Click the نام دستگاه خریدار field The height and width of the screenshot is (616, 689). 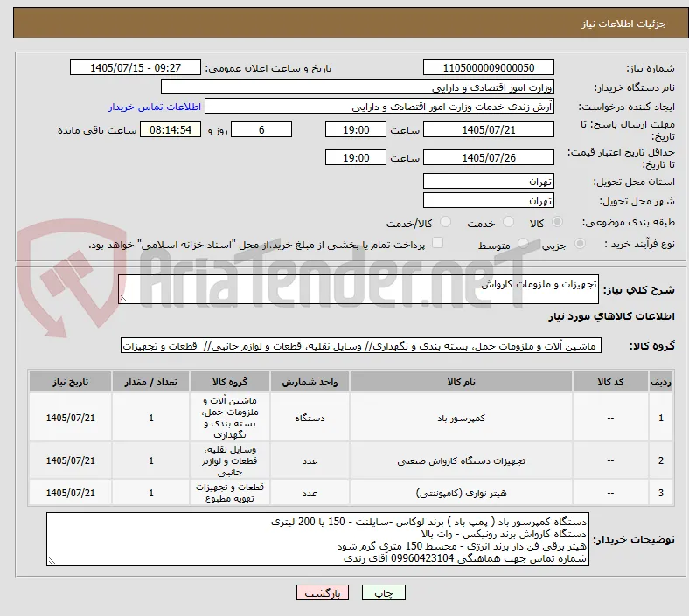pos(358,87)
